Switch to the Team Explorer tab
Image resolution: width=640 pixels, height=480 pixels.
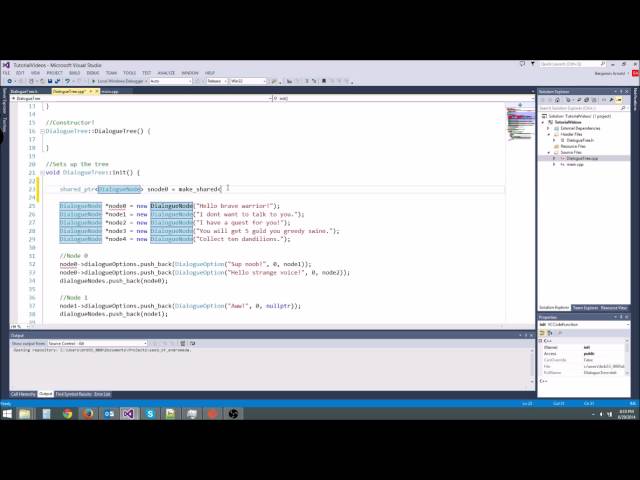coord(585,308)
